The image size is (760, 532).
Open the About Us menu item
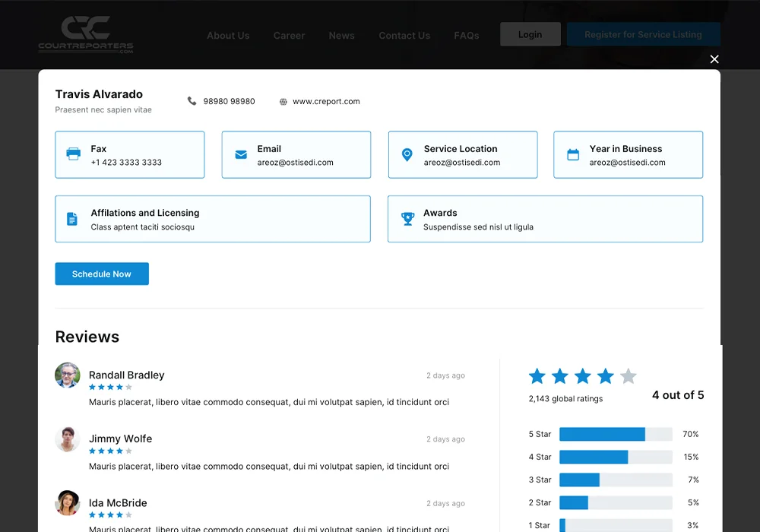coord(228,36)
